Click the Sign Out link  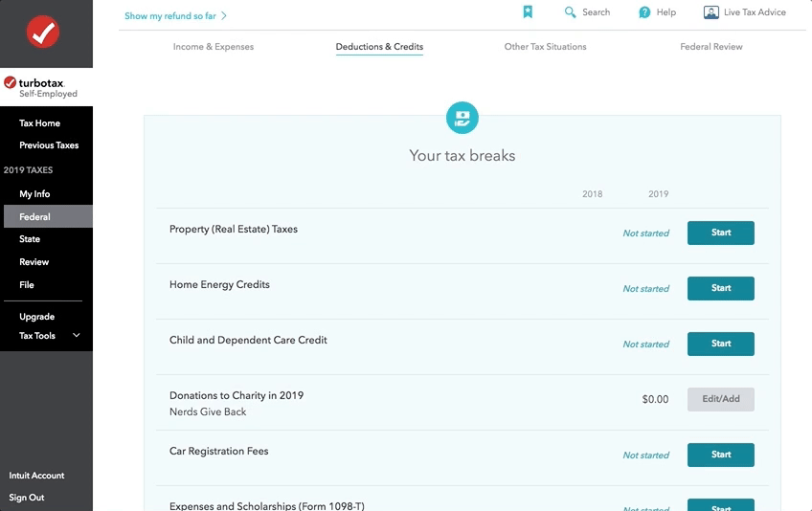click(x=27, y=498)
